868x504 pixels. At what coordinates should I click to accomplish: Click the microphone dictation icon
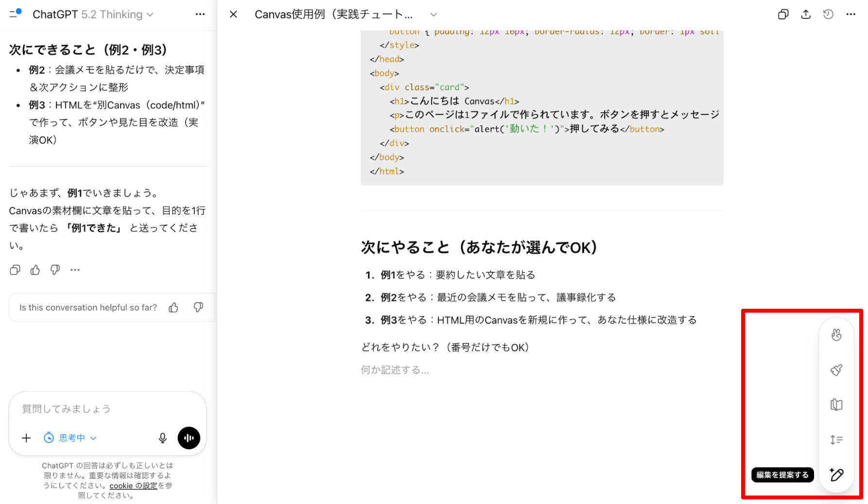163,438
